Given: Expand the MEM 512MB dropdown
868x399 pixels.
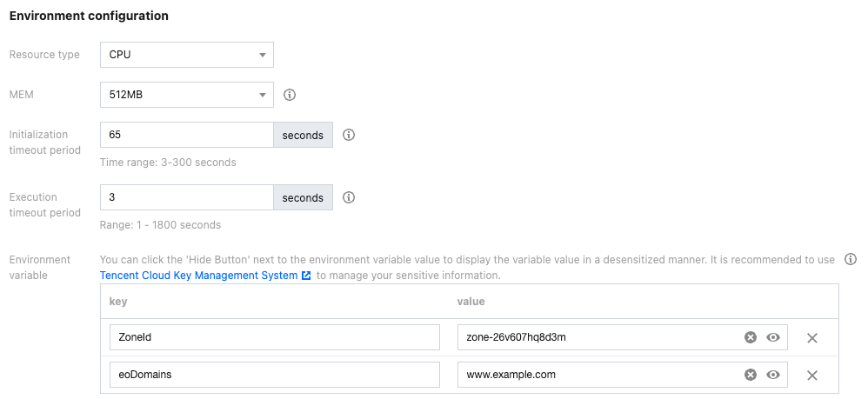Looking at the screenshot, I should pos(187,95).
